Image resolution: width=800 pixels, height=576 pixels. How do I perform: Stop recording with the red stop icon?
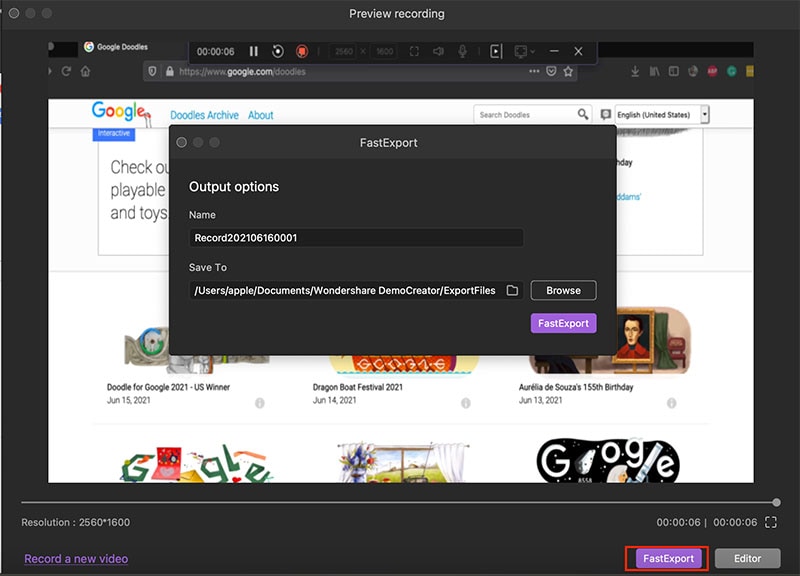point(302,51)
